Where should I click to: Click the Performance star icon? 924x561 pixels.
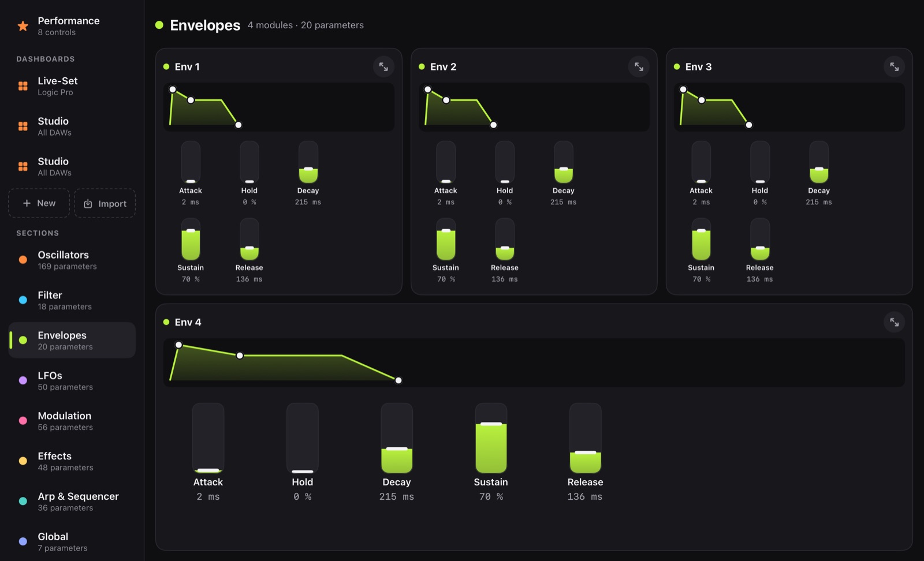pos(23,26)
